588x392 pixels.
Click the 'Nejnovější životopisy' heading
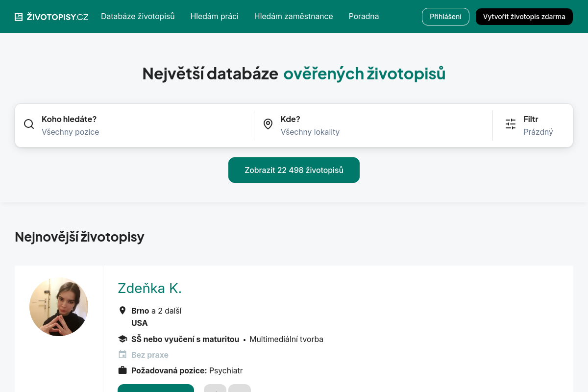point(79,237)
